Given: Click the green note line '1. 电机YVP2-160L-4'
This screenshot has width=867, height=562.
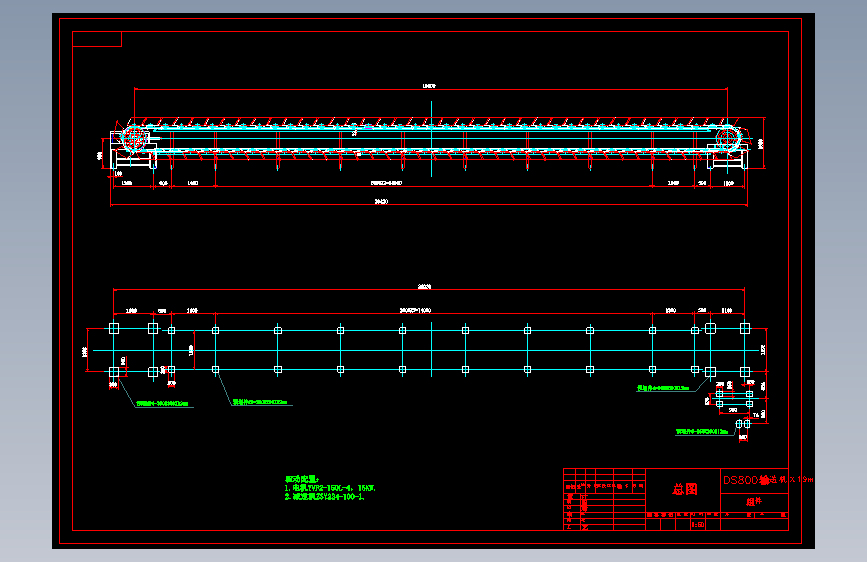Looking at the screenshot, I should coord(330,488).
